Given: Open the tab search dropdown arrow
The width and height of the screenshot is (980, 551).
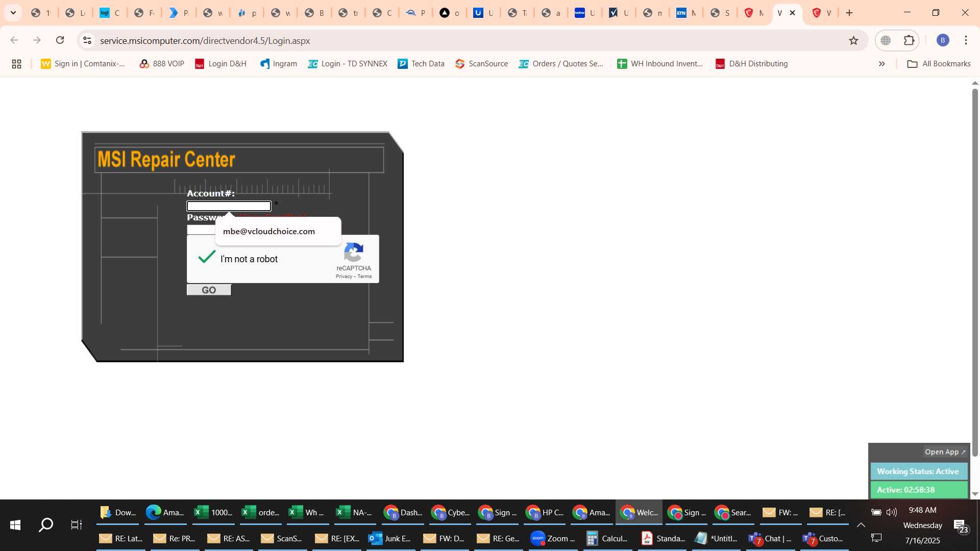Looking at the screenshot, I should (13, 13).
